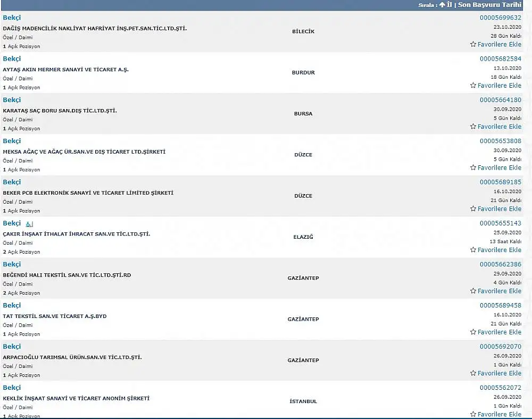Image resolution: width=532 pixels, height=419 pixels.
Task: Click star icon for TAT TEKSTİL listing
Action: tap(473, 332)
